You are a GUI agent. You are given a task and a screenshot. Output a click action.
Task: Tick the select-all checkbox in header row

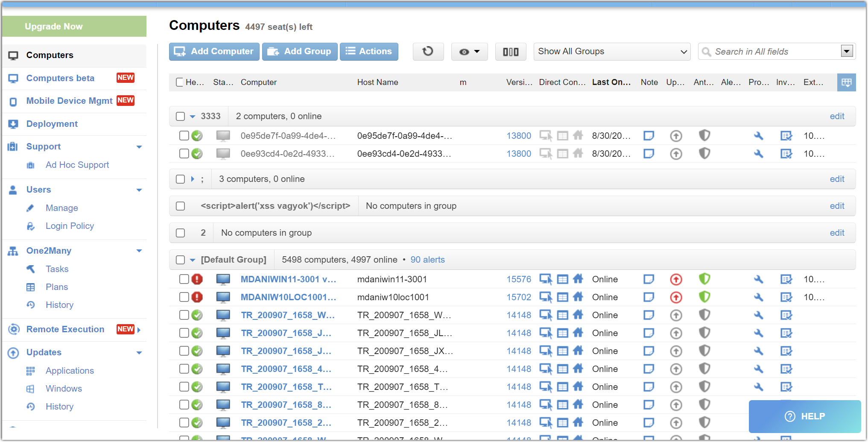click(180, 82)
